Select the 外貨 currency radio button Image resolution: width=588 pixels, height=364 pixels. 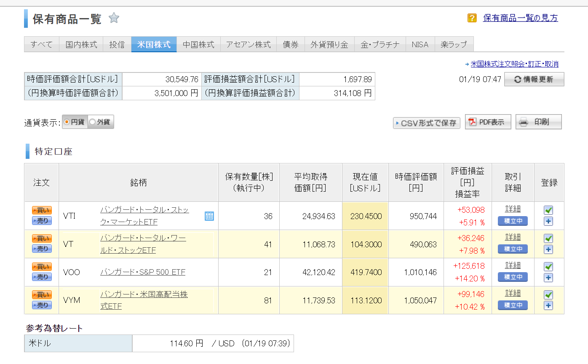pos(93,122)
